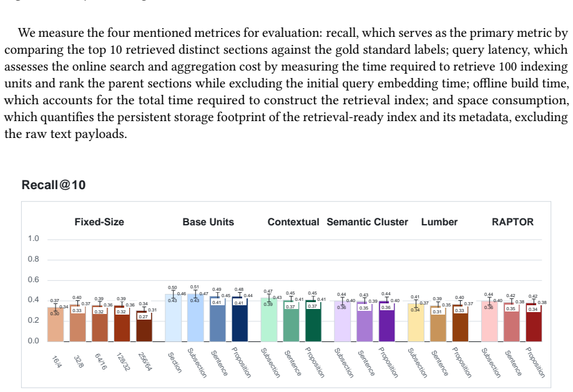Screen dimensions: 573x392
Task: Click the Recall@10 chart title
Action: pos(54,185)
